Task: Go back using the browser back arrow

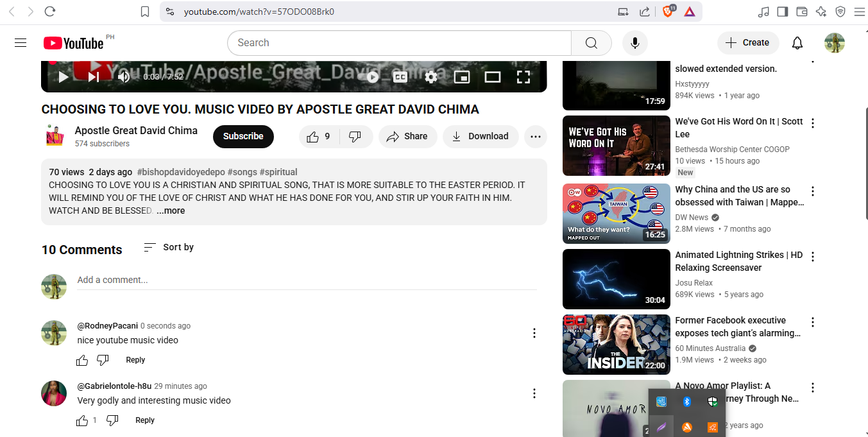Action: pos(12,12)
